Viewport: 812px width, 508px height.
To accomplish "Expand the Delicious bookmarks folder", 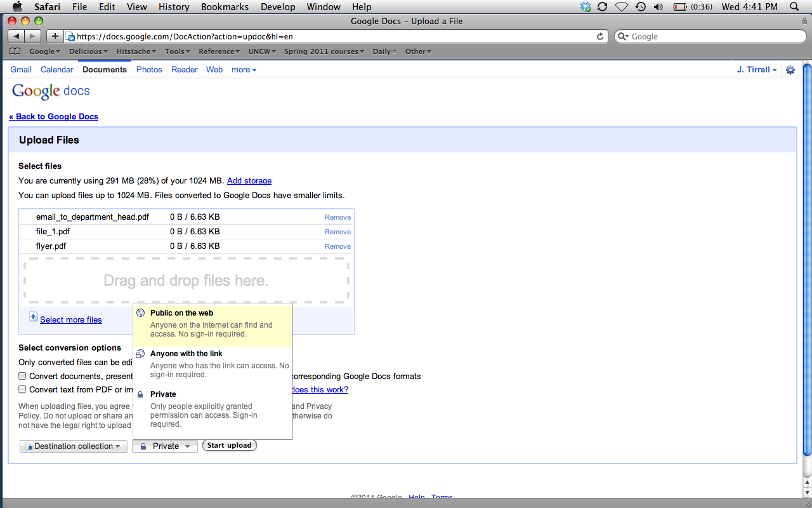I will 89,51.
